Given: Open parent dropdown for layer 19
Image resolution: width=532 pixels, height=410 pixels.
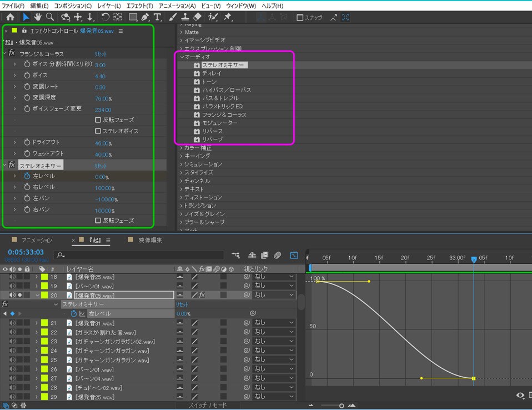Looking at the screenshot, I should tap(274, 286).
